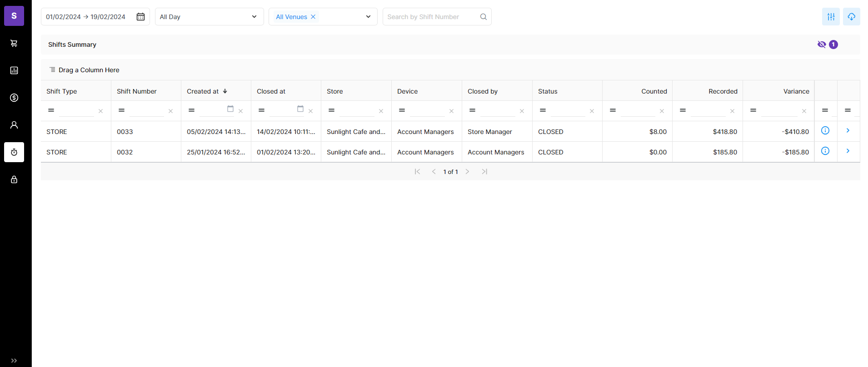Click the padlock sidebar icon

(14, 179)
